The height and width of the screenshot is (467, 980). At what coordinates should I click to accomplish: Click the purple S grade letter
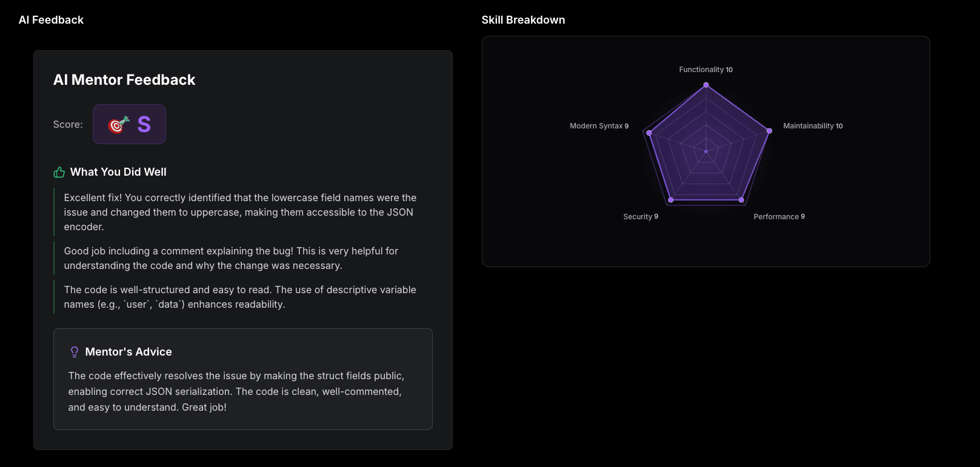(x=144, y=124)
